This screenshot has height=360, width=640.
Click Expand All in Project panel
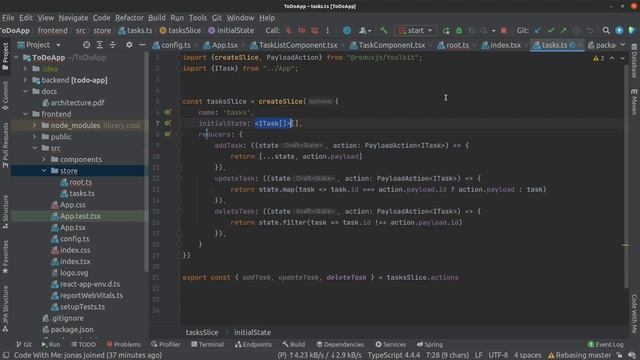point(100,45)
